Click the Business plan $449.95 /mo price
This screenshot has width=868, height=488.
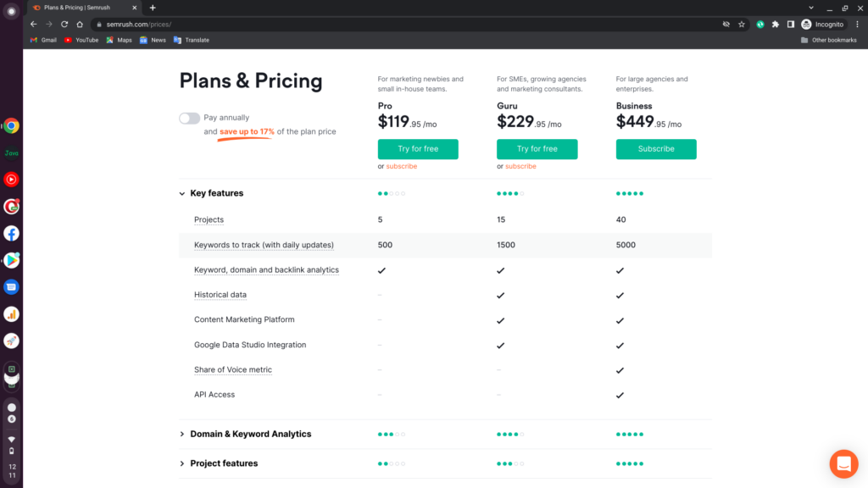[x=648, y=122]
